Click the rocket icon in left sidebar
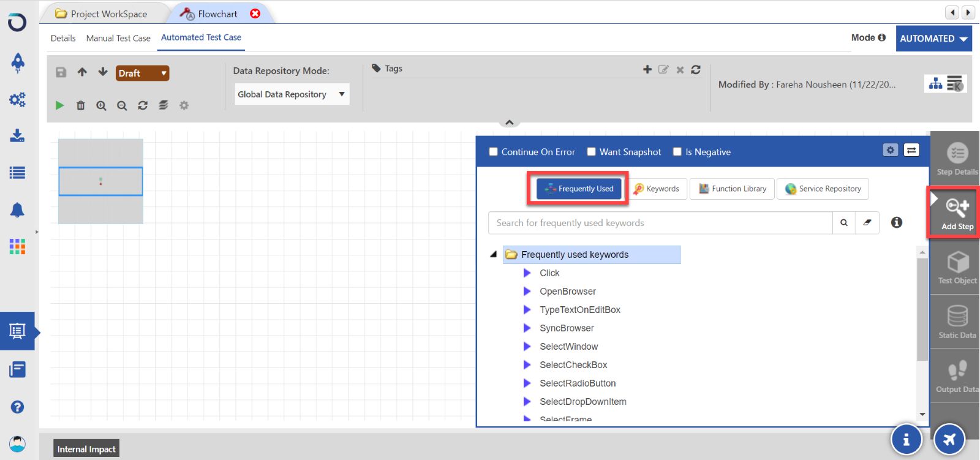The width and height of the screenshot is (980, 460). click(x=18, y=62)
